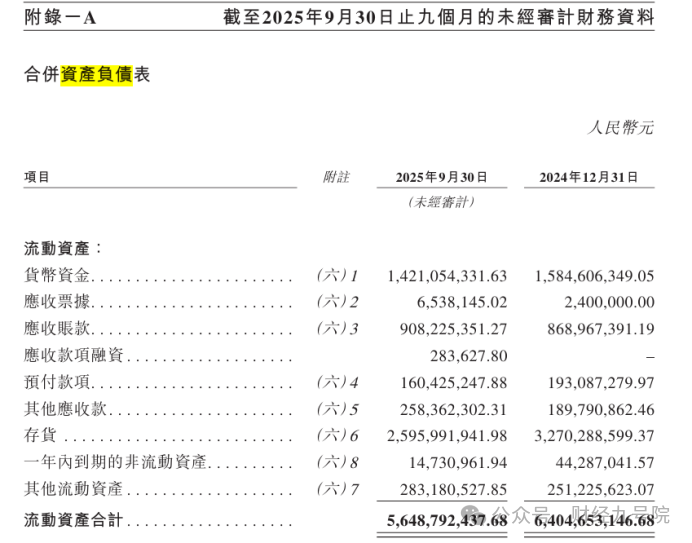Click the 2024年12月31日 column header

[589, 177]
